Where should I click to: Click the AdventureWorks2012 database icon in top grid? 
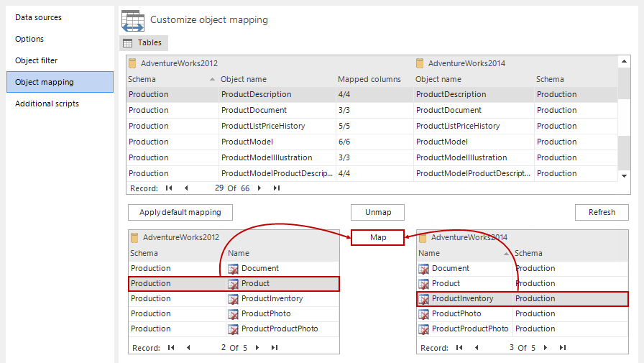click(x=132, y=63)
